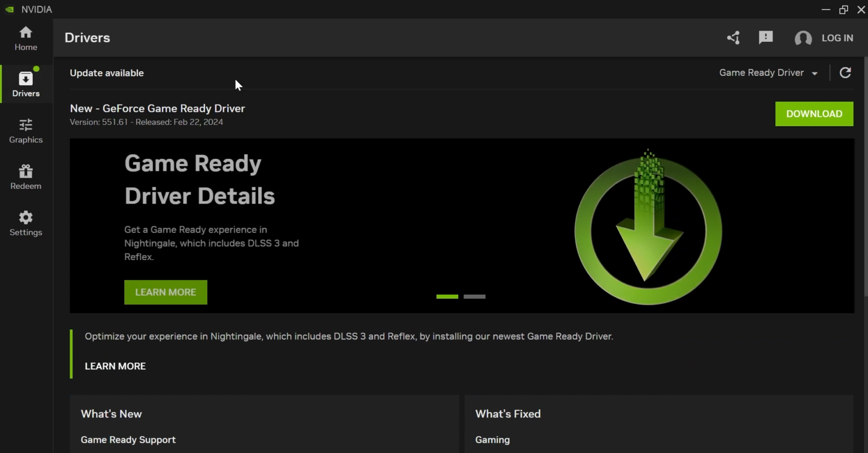Open the Graphics settings panel

25,131
